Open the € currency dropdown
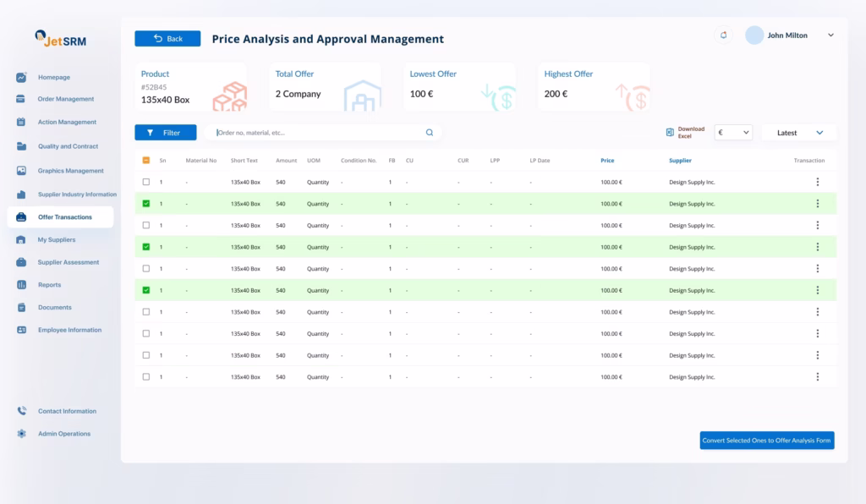This screenshot has height=504, width=866. pyautogui.click(x=733, y=133)
